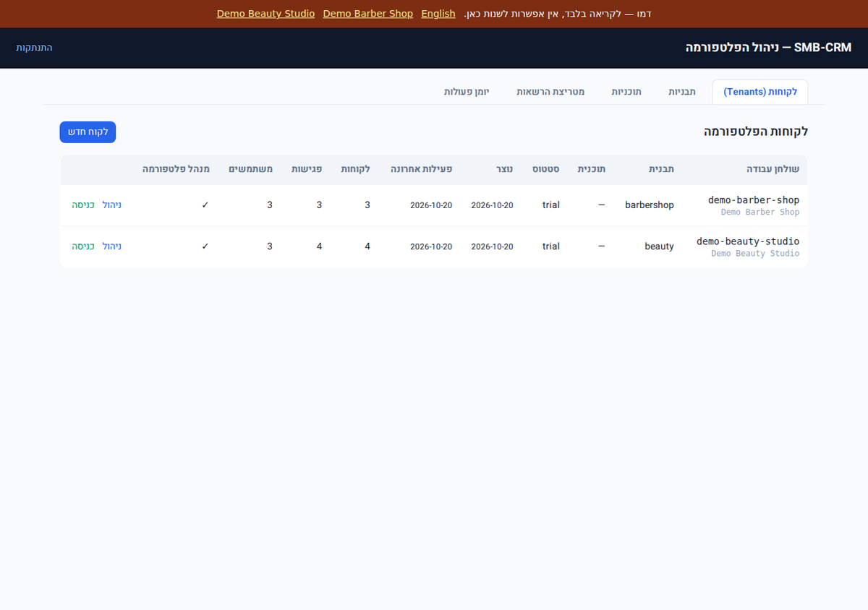Open the מטריצת הרשאות tab
Image resolution: width=868 pixels, height=610 pixels.
[x=550, y=92]
